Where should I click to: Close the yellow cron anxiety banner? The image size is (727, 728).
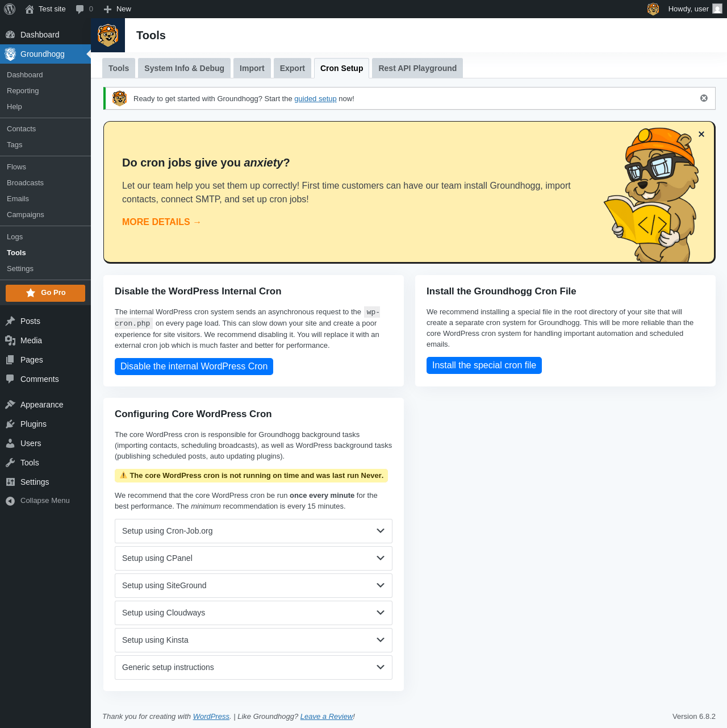click(x=701, y=134)
